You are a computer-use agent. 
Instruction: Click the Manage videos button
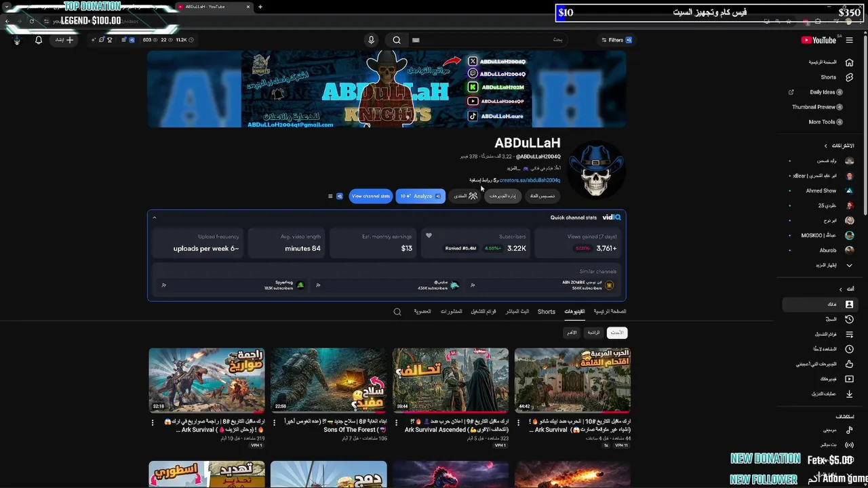click(x=502, y=196)
